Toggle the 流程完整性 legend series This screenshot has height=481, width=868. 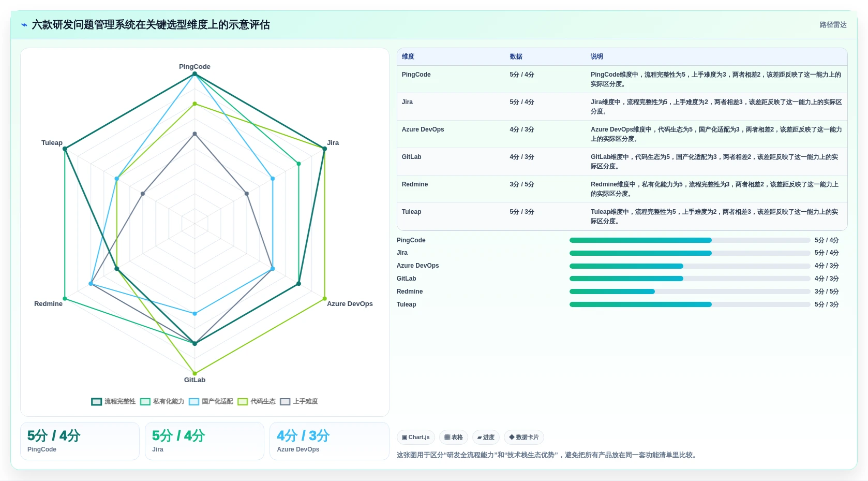[113, 401]
